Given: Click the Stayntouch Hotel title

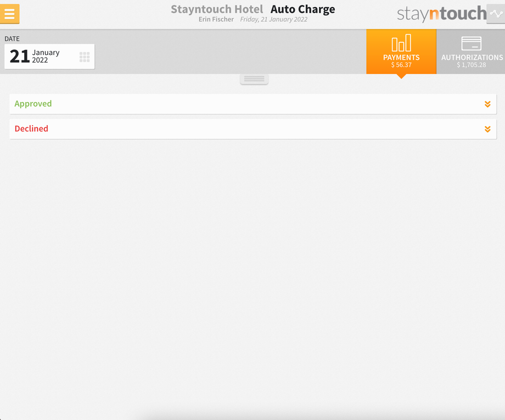Looking at the screenshot, I should (x=217, y=9).
